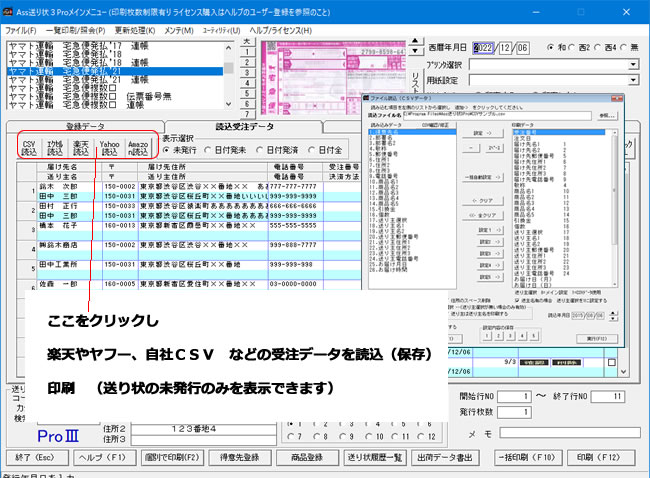Click the エクセル読込 Excel import button
This screenshot has width=650, height=478.
[x=56, y=148]
